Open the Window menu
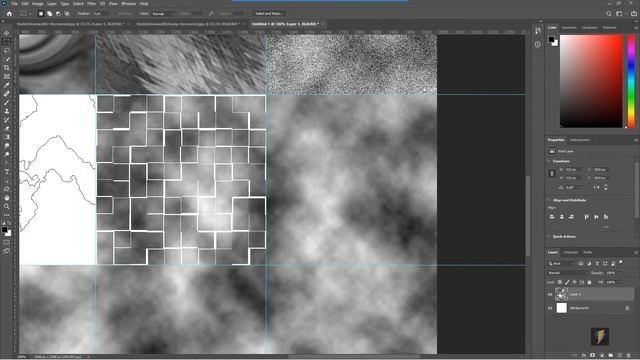The width and height of the screenshot is (640, 360). coord(128,4)
